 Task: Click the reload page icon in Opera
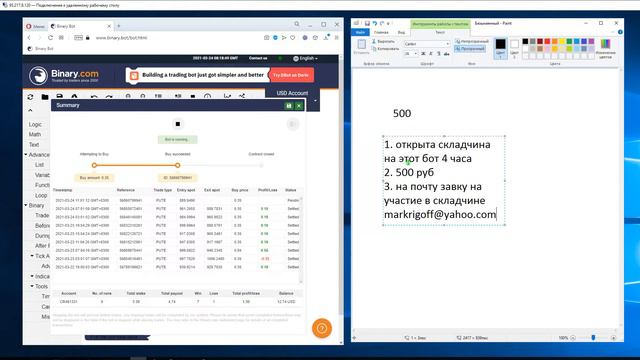50,38
